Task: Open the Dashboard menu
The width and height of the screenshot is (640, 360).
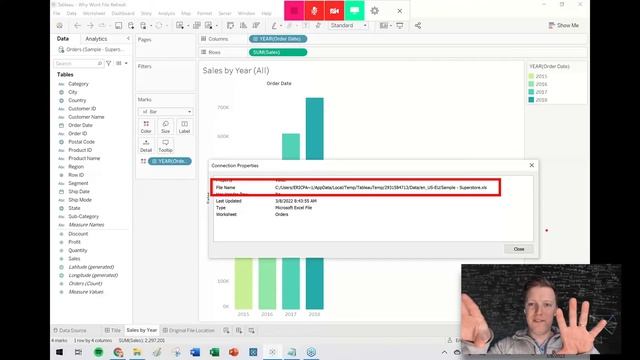Action: [x=123, y=13]
